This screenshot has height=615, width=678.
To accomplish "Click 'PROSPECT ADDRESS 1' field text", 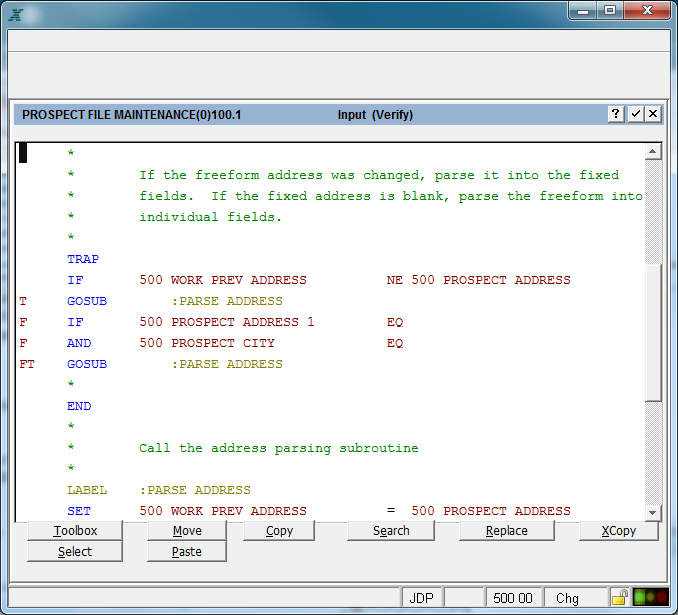I will click(243, 322).
